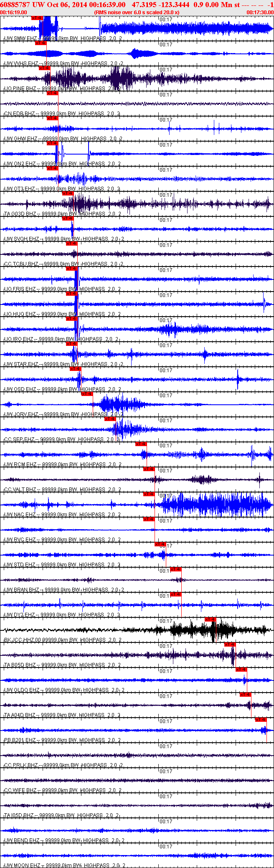This screenshot has width=274, height=868.
Task: Click the UW RVC EHZ station label
Action: (62, 540)
